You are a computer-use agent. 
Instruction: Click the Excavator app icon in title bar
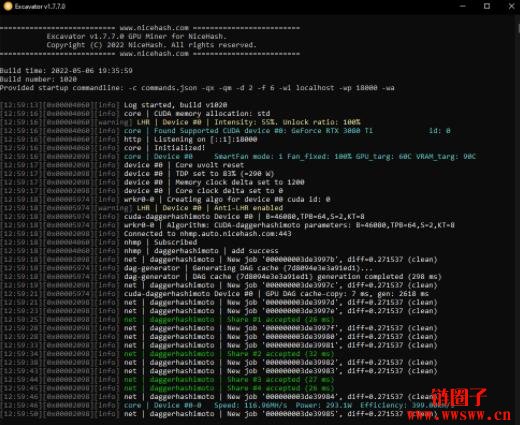pyautogui.click(x=7, y=6)
